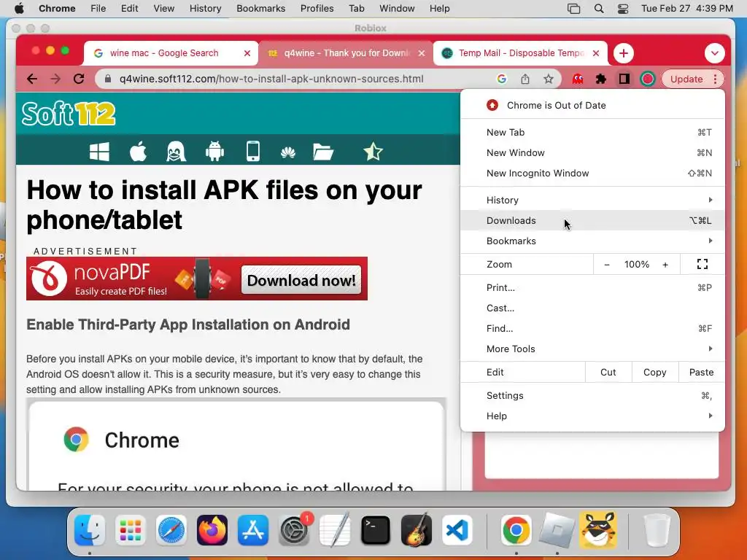
Task: Choose New Tab from the Chrome menu
Action: [x=592, y=133]
